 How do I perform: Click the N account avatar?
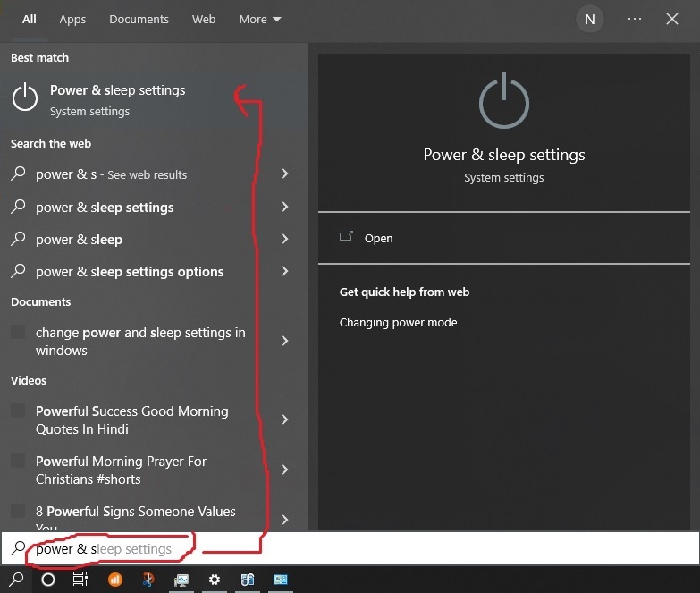pyautogui.click(x=590, y=19)
